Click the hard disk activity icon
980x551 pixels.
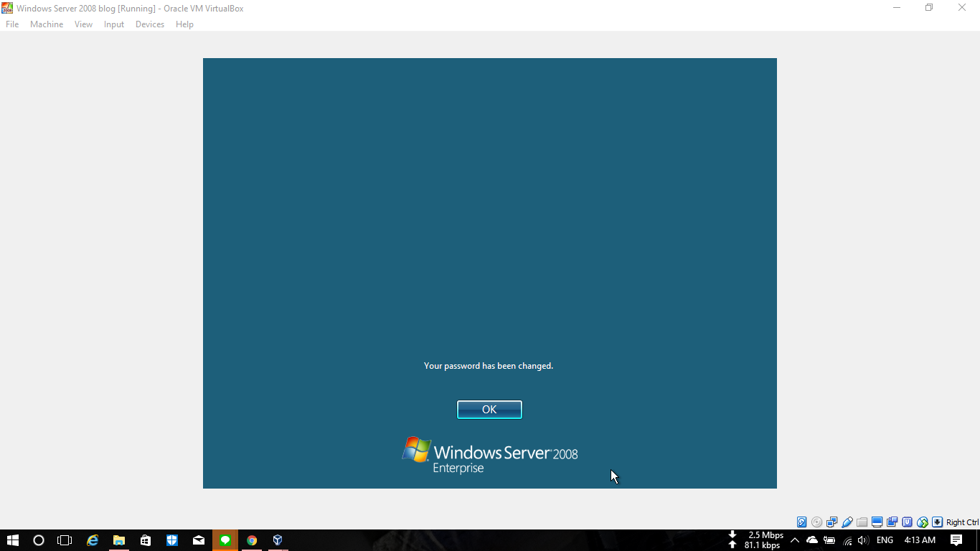click(x=801, y=522)
